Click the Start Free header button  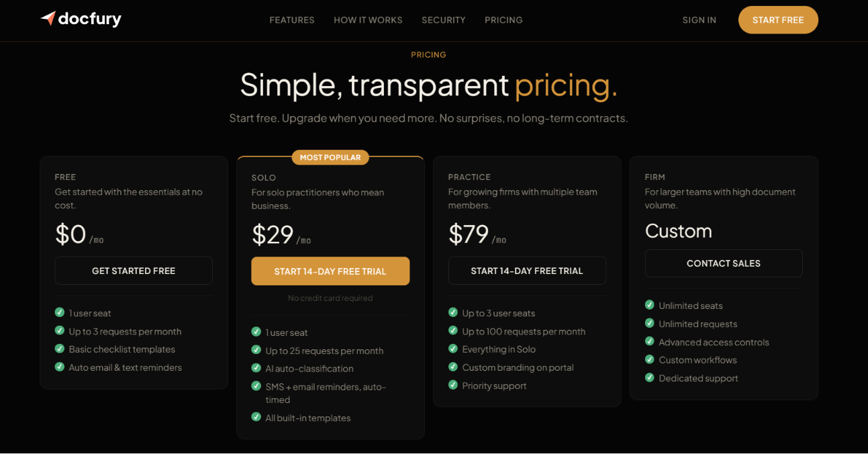[778, 20]
